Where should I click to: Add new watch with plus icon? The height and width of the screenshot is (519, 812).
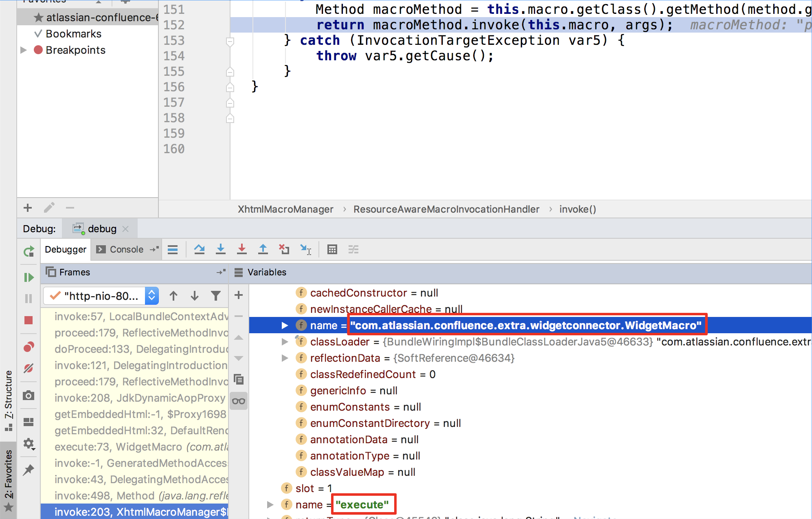pyautogui.click(x=239, y=295)
